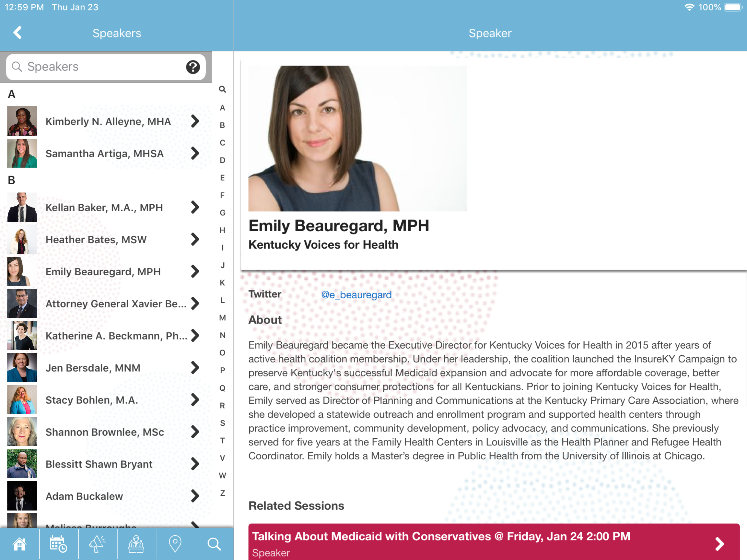
Task: Expand Jen Bersdale row chevron
Action: [195, 367]
